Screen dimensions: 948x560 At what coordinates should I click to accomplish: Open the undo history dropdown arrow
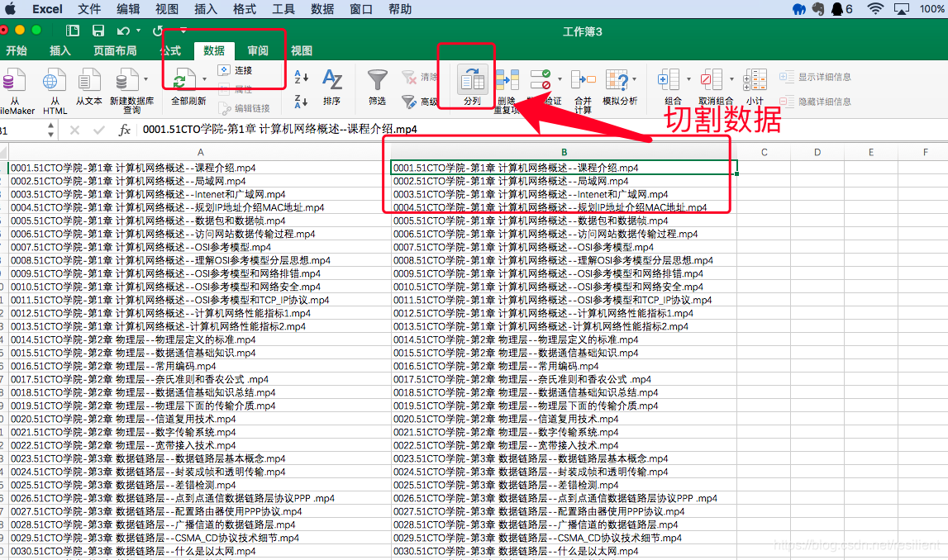pyautogui.click(x=139, y=31)
